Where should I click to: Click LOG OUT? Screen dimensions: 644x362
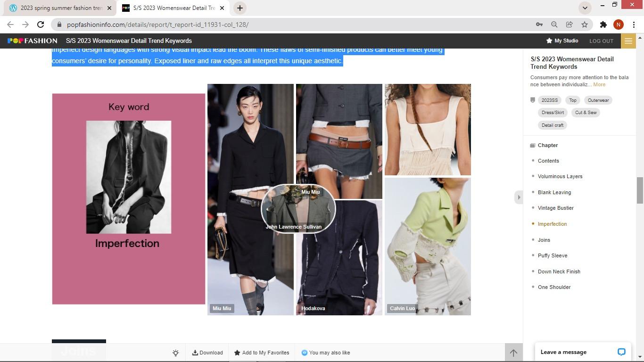601,41
